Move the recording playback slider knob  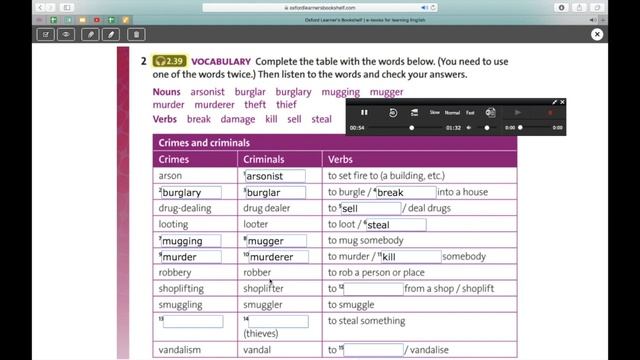pyautogui.click(x=520, y=128)
